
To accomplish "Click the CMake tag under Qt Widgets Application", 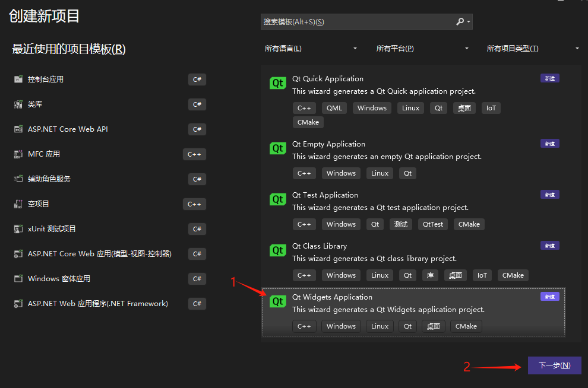I will click(x=466, y=326).
